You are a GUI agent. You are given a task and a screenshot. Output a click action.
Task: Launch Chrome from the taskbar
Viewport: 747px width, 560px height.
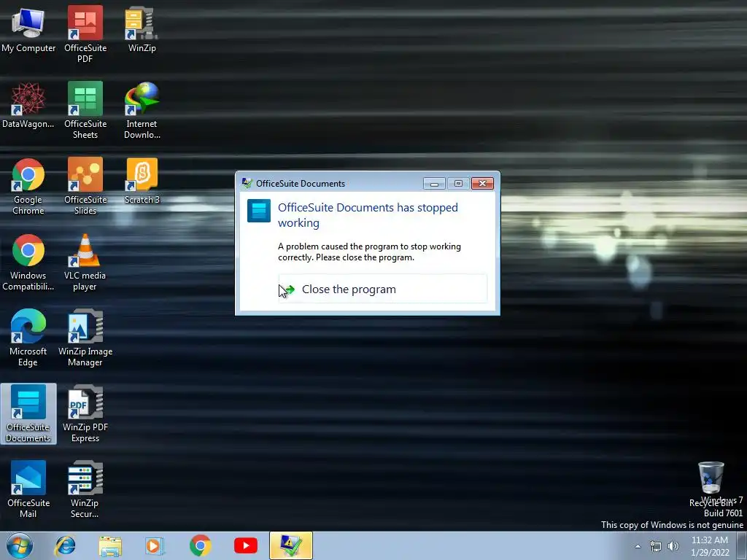point(200,545)
